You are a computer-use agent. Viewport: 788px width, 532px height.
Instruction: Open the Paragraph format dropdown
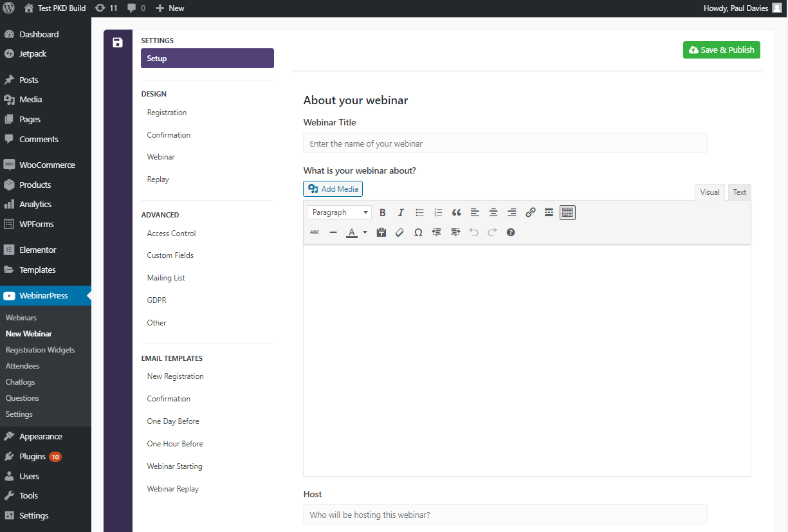tap(339, 212)
